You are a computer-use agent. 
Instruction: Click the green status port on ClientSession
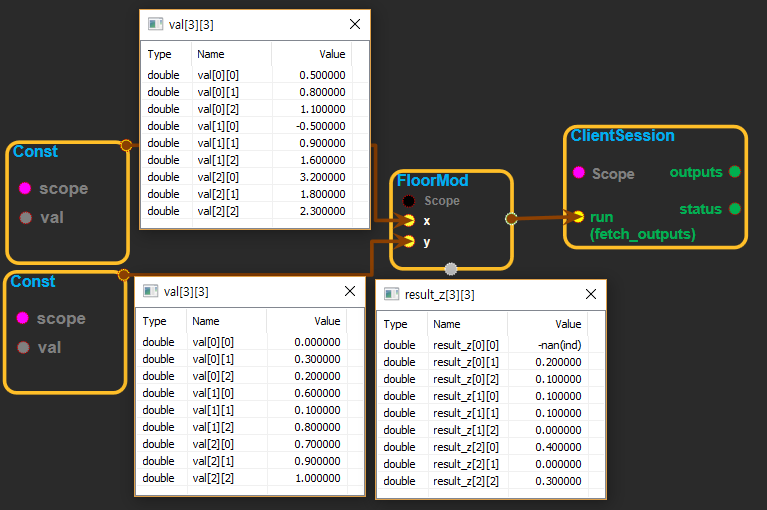735,209
